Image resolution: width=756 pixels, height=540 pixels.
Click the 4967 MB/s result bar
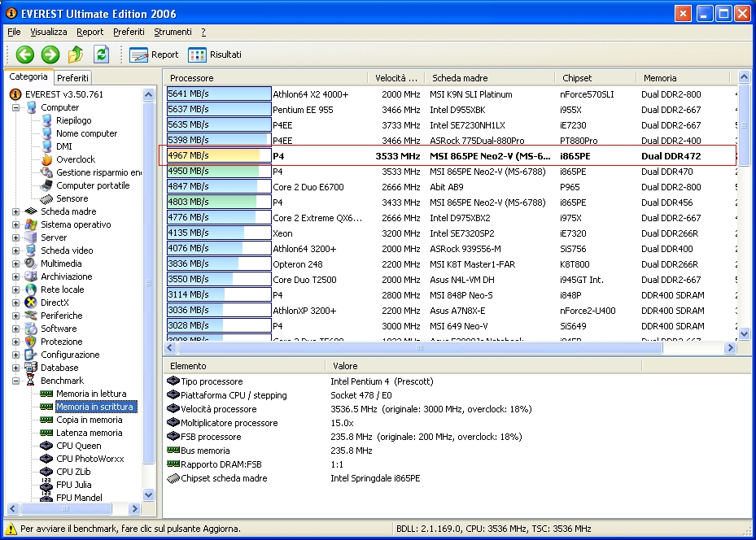[x=219, y=155]
